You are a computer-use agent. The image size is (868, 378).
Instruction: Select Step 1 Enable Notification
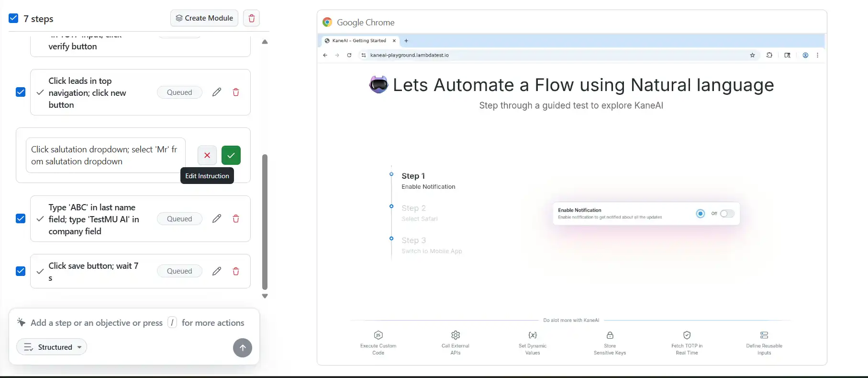pos(428,181)
